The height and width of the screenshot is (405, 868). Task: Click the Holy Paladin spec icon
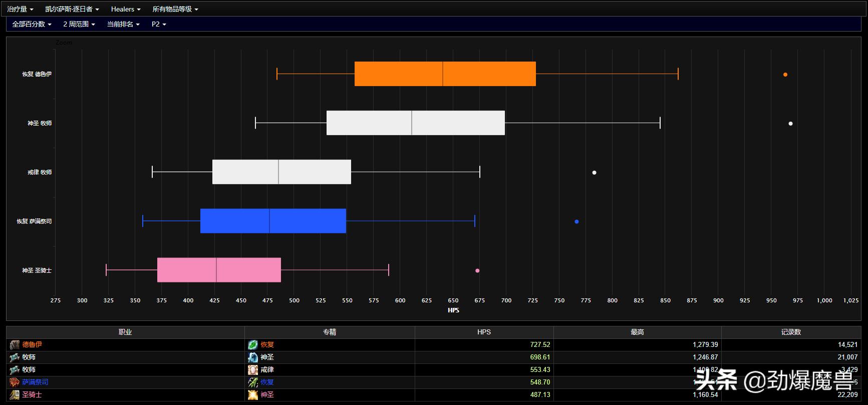(253, 395)
